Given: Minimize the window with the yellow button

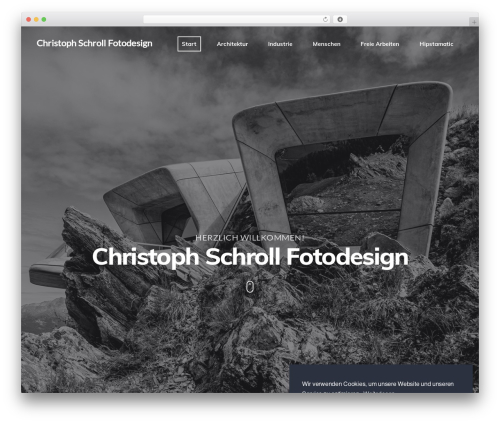Looking at the screenshot, I should tap(36, 20).
